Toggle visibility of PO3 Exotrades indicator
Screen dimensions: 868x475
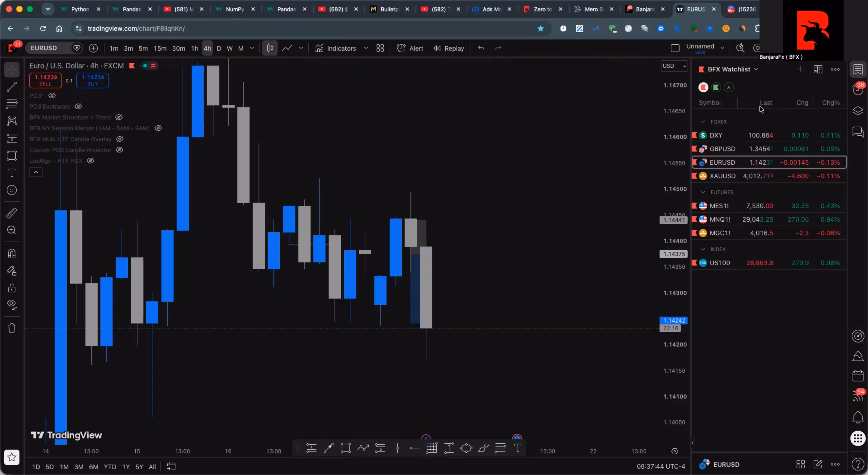[78, 106]
